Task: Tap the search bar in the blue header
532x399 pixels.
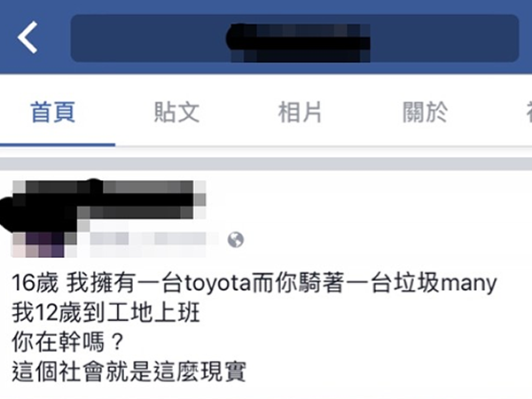Action: (294, 38)
